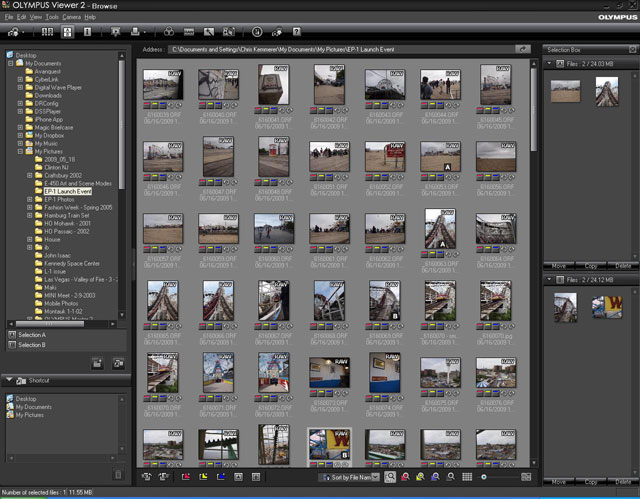Start the slideshow from the toolbar

116,32
